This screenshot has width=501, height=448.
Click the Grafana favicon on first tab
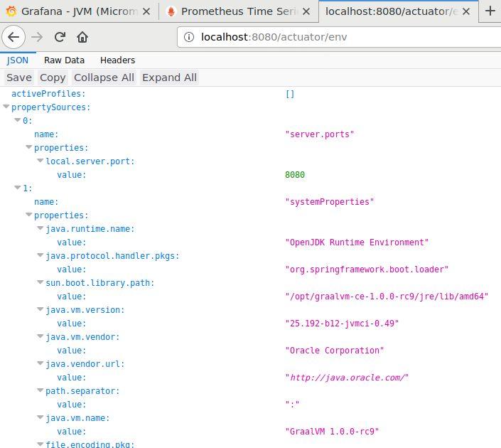pyautogui.click(x=11, y=11)
